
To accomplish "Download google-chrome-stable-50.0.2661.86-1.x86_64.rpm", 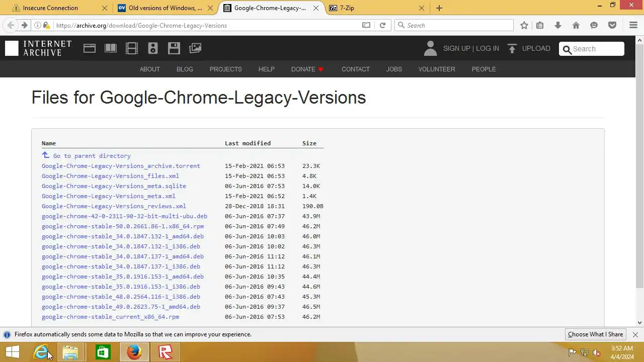I will click(x=123, y=226).
